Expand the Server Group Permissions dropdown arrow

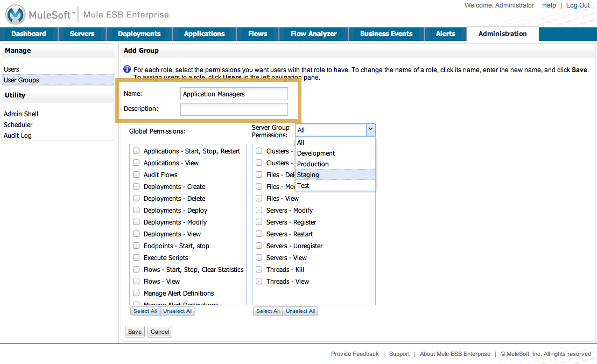tap(370, 130)
